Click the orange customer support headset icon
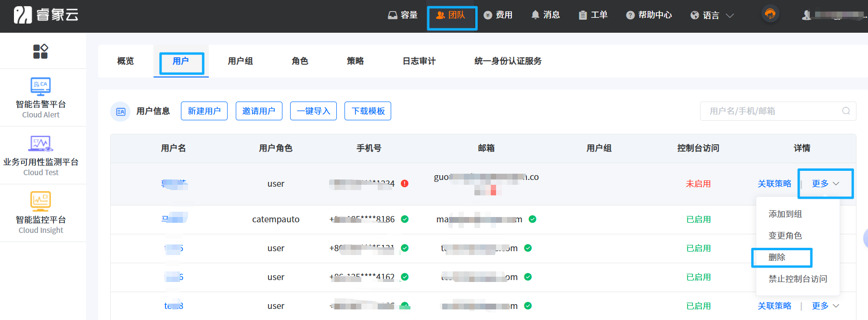 (x=770, y=14)
